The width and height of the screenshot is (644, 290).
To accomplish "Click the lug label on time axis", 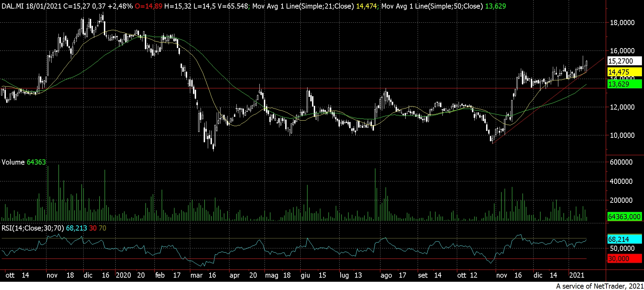I will 344,275.
